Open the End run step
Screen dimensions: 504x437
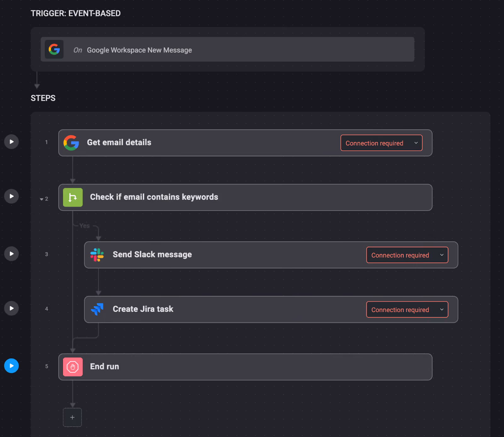[x=245, y=367]
